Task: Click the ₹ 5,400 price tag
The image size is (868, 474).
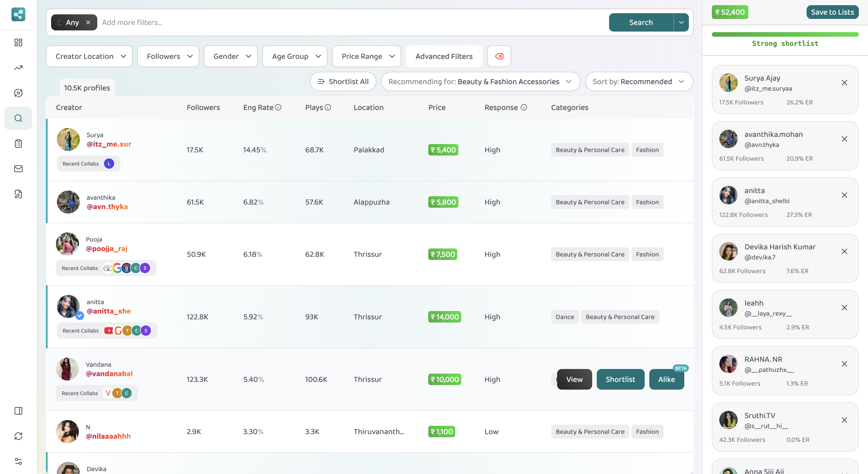Action: (x=443, y=150)
